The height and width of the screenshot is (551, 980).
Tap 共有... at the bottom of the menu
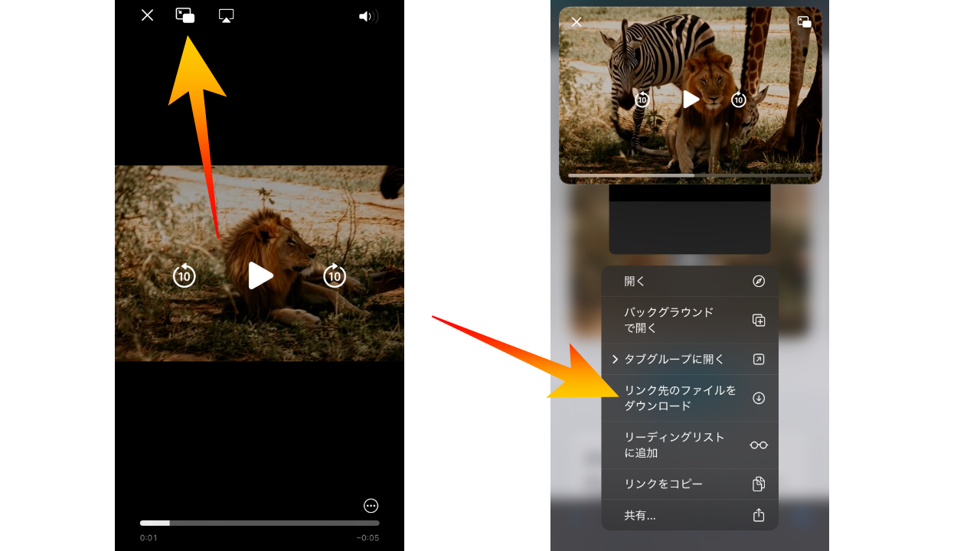(639, 514)
